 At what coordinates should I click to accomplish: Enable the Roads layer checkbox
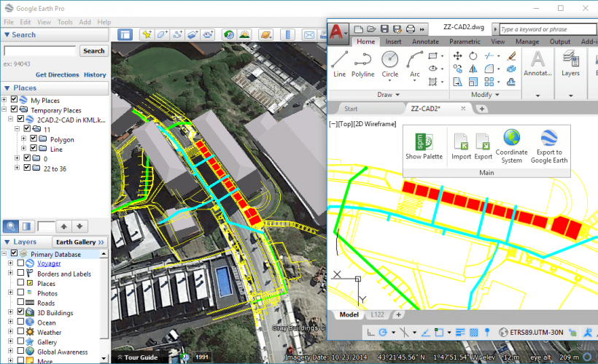pos(20,303)
